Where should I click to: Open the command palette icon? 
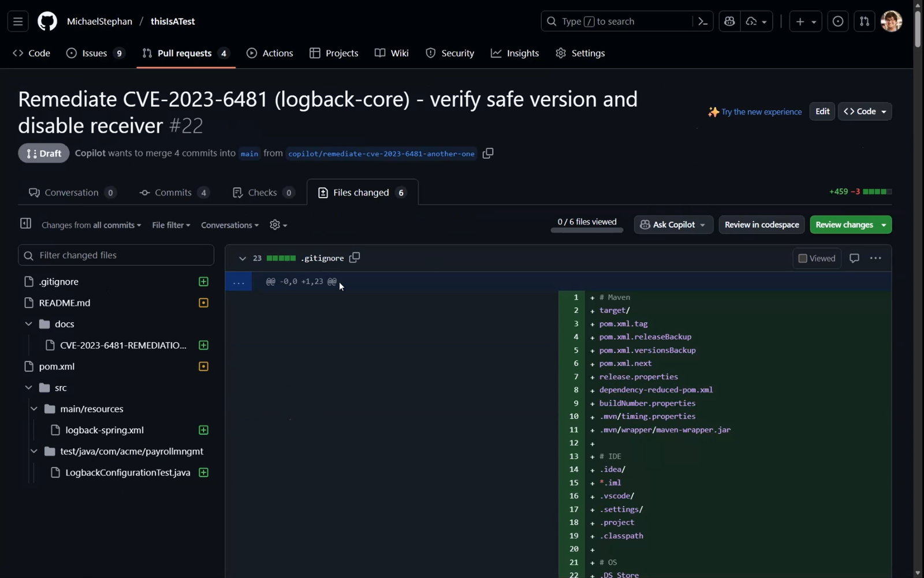703,21
